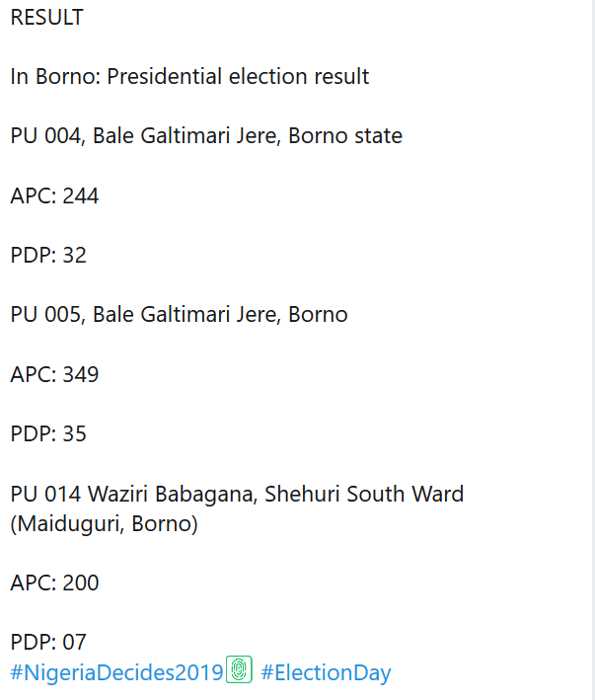Select the "PDP: 35" result line

49,433
